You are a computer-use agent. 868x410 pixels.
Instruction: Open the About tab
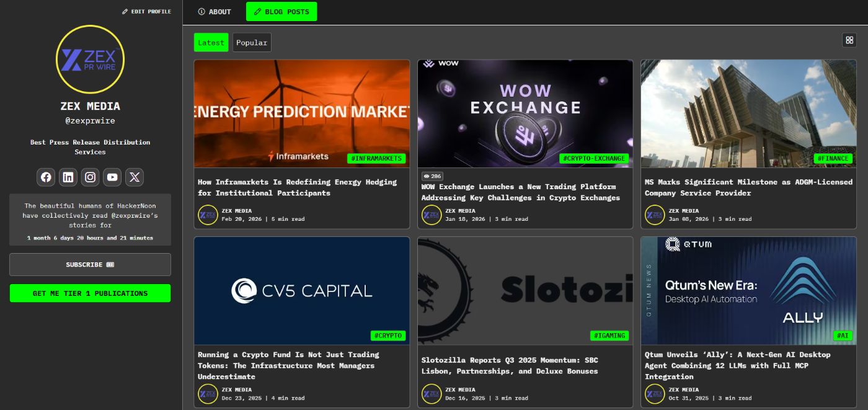tap(215, 12)
